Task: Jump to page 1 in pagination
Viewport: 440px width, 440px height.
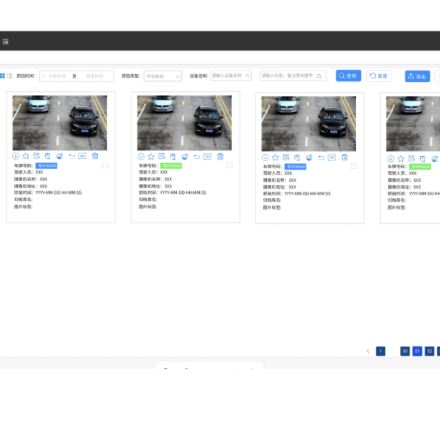Action: (381, 351)
